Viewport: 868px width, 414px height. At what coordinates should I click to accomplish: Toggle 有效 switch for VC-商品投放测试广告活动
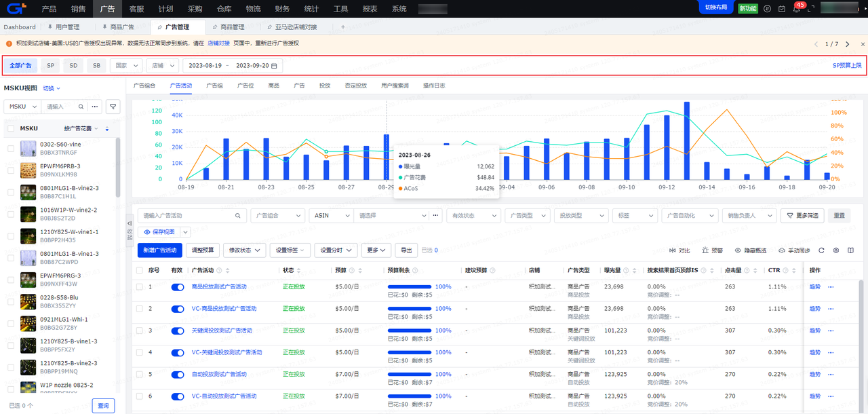[178, 309]
